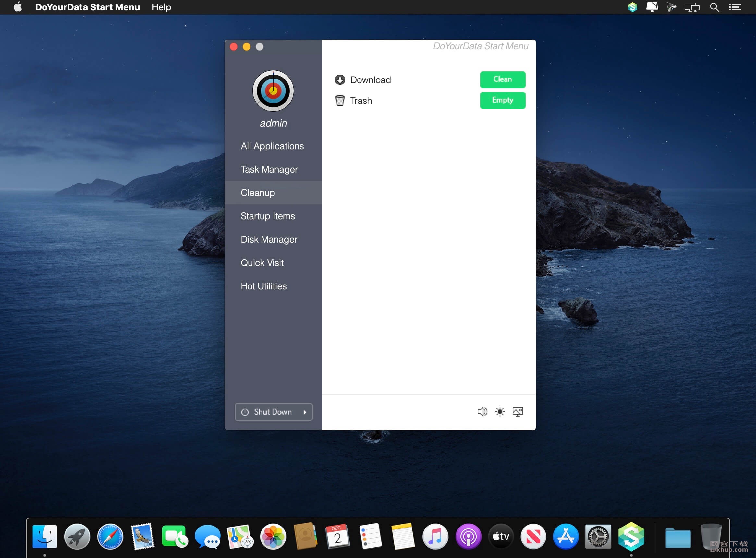Open Podcasts in the dock
Viewport: 756px width, 558px height.
pos(468,536)
